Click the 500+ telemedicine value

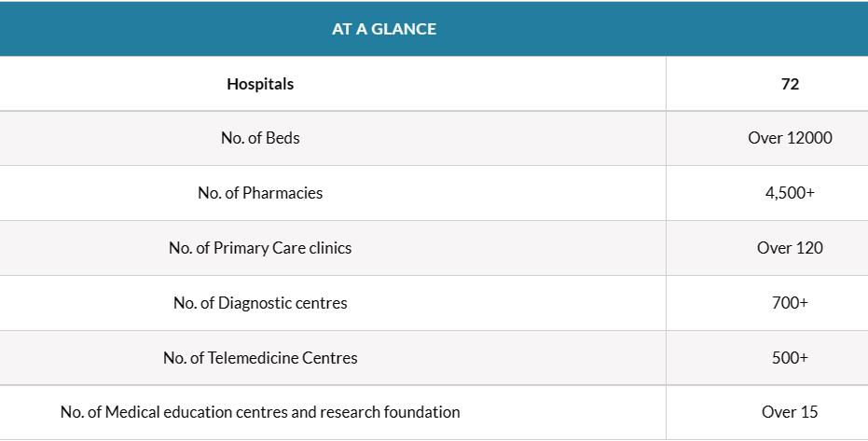pyautogui.click(x=790, y=358)
